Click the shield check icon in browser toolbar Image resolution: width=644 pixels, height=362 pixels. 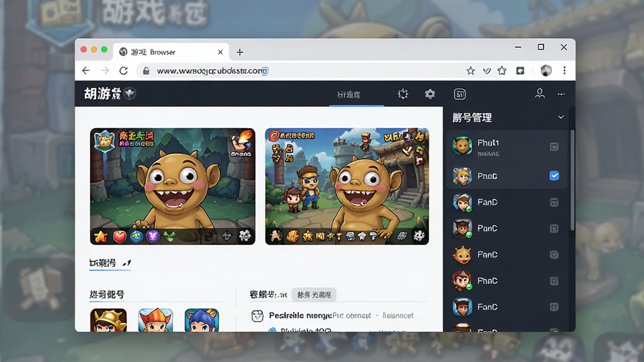coord(487,71)
